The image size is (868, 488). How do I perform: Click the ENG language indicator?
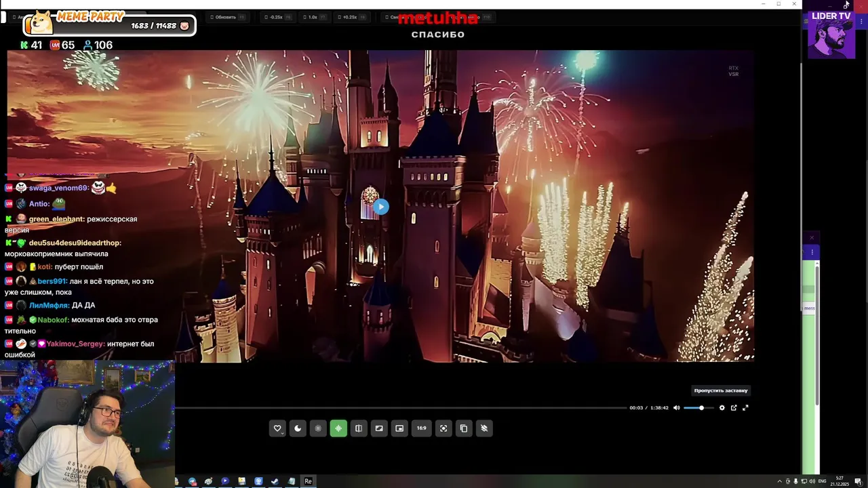(823, 481)
